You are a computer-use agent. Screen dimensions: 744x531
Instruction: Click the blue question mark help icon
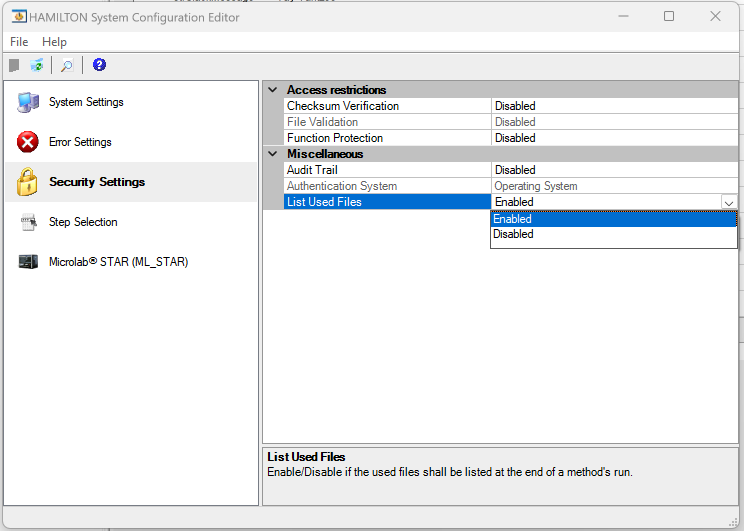[99, 65]
